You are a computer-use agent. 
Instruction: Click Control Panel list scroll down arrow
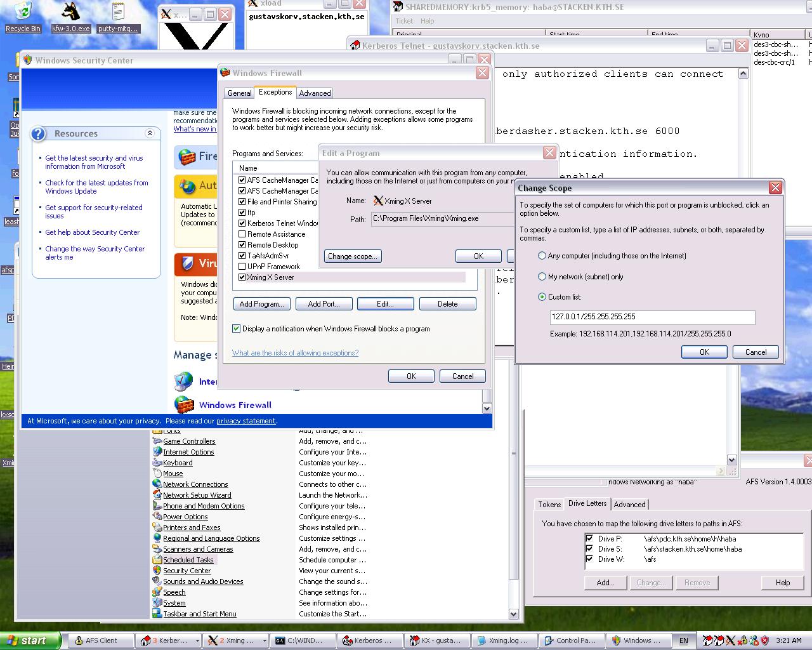click(x=514, y=614)
